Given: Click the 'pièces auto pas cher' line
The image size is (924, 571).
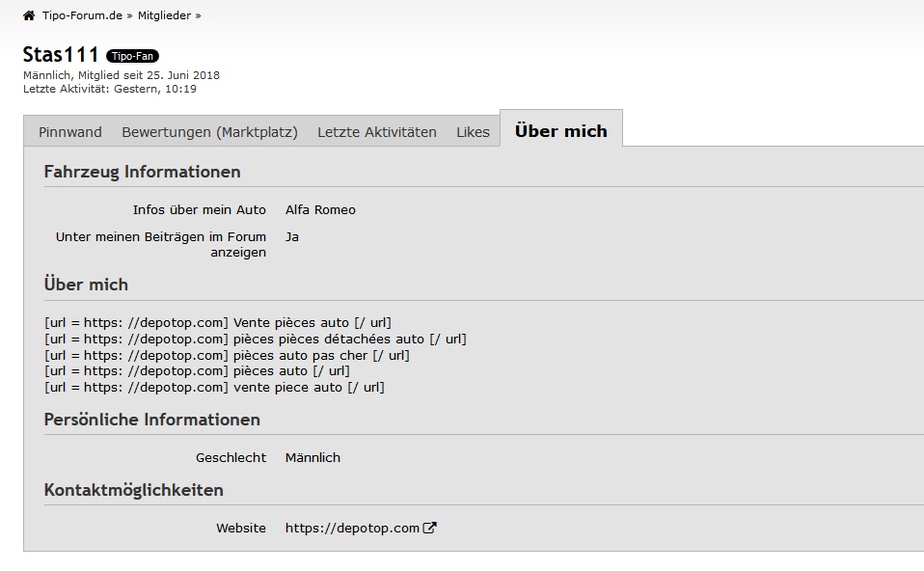Looking at the screenshot, I should (227, 355).
